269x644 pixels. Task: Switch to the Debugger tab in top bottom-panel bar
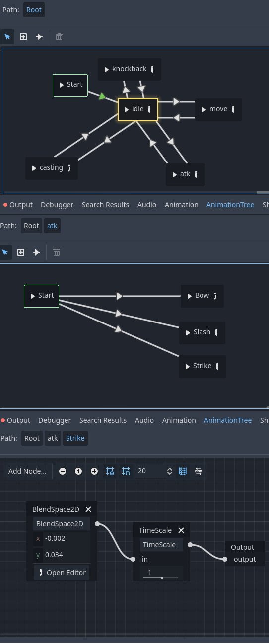tap(57, 205)
